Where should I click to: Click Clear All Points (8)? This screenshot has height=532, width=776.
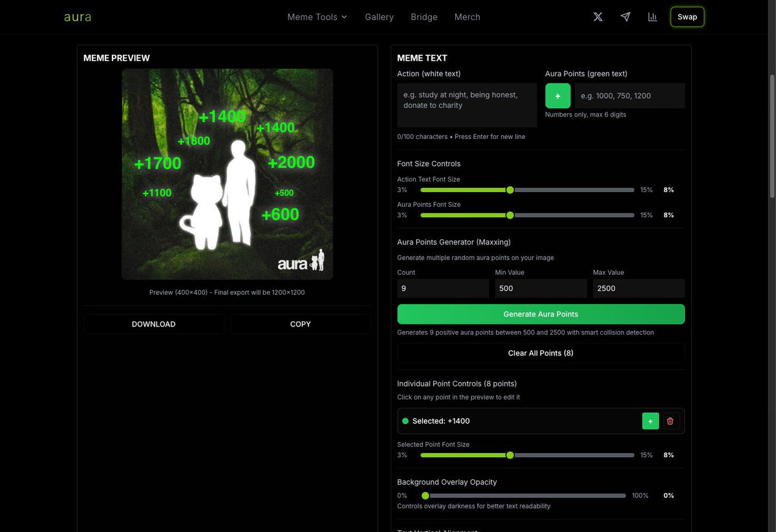[541, 353]
